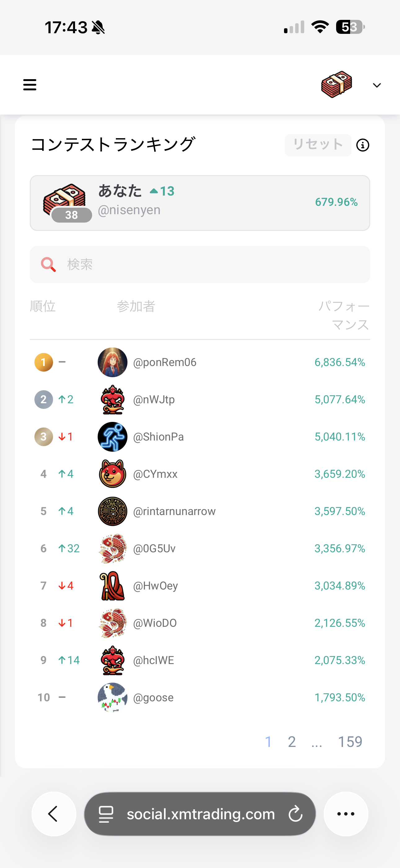Open your @nisenyen ranking card

click(200, 203)
